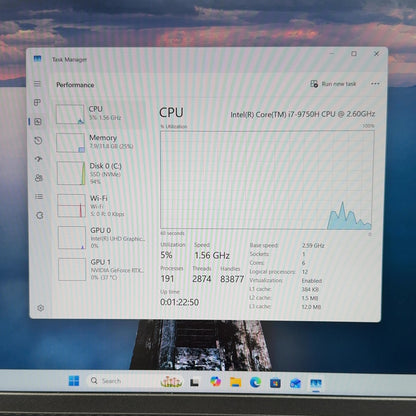Screen dimensions: 416x416
Task: Open Task Manager settings gear icon
Action: (41, 308)
